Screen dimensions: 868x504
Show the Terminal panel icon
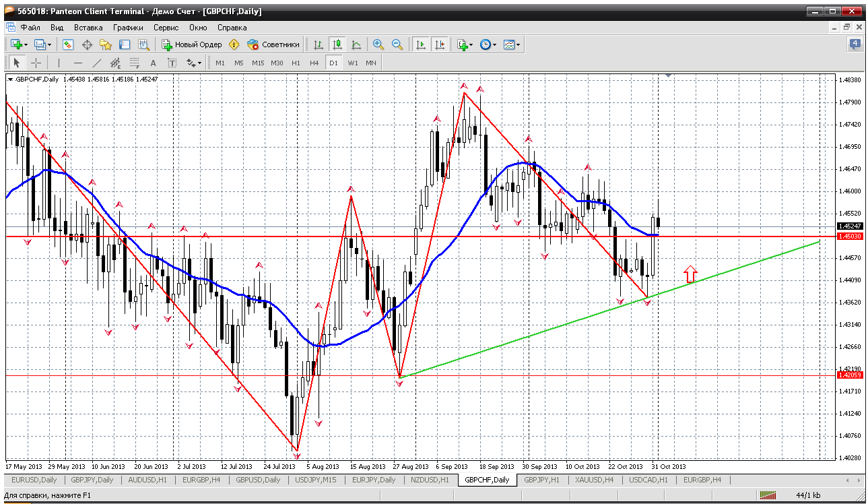click(x=125, y=44)
